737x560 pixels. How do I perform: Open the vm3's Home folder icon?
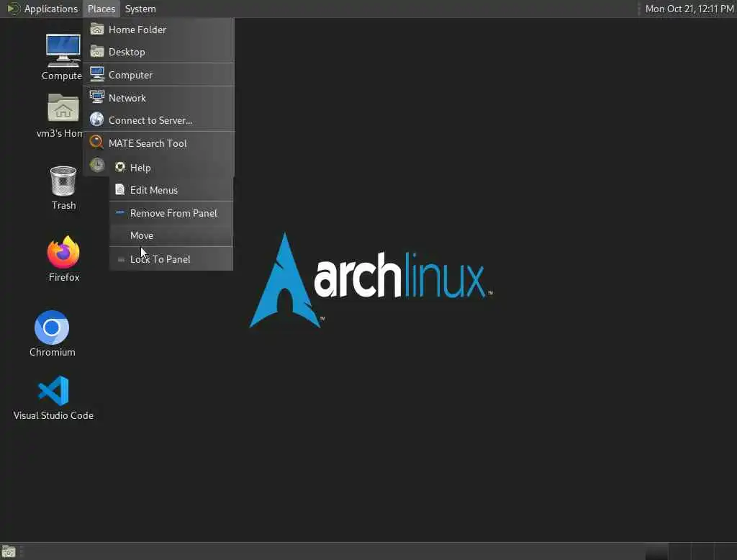tap(63, 108)
